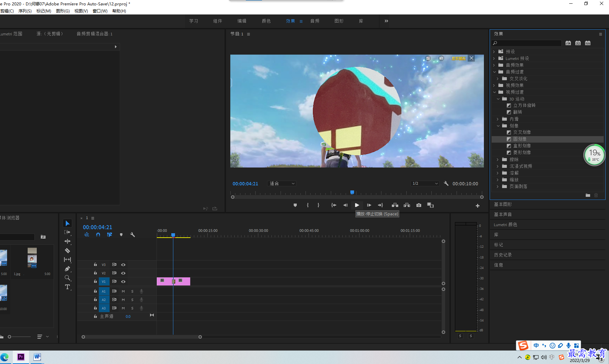Viewport: 609px width, 364px height.
Task: Expand the Lumetri 预设 folder
Action: [494, 58]
